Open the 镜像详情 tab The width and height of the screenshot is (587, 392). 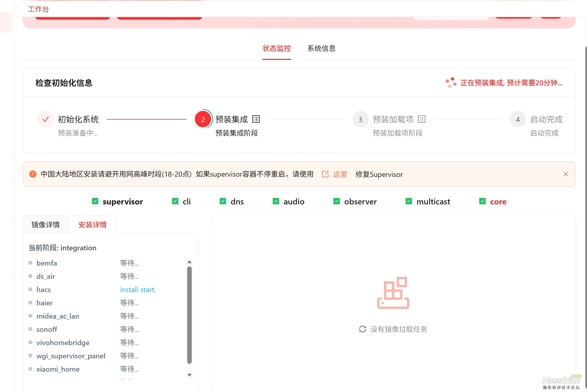tap(46, 225)
